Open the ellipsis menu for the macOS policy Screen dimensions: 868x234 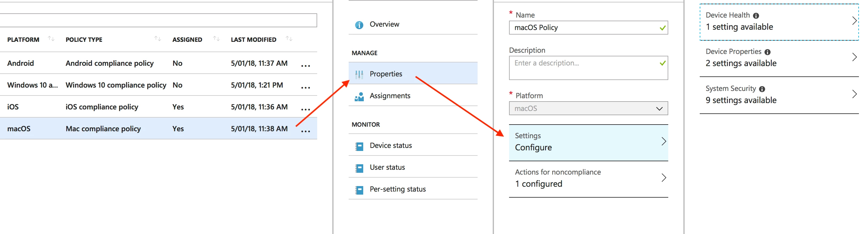tap(305, 131)
